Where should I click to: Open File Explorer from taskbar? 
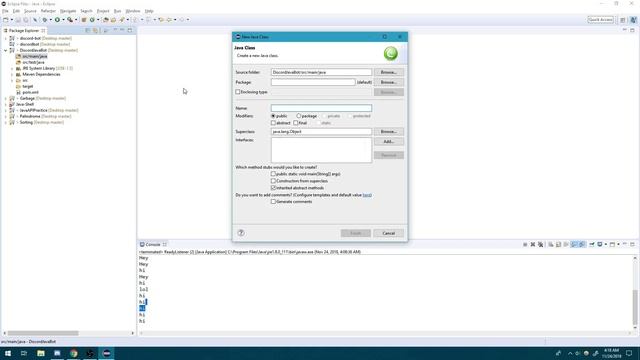pyautogui.click(x=41, y=353)
